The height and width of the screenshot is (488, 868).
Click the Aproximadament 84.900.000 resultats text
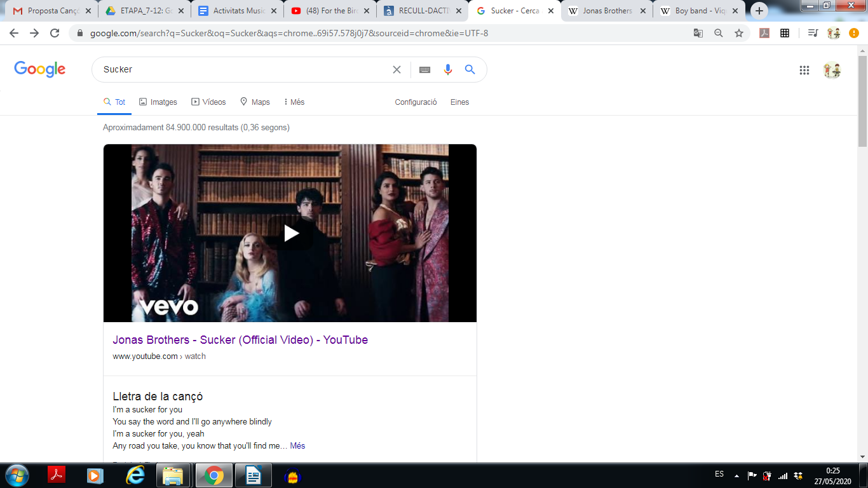click(196, 128)
